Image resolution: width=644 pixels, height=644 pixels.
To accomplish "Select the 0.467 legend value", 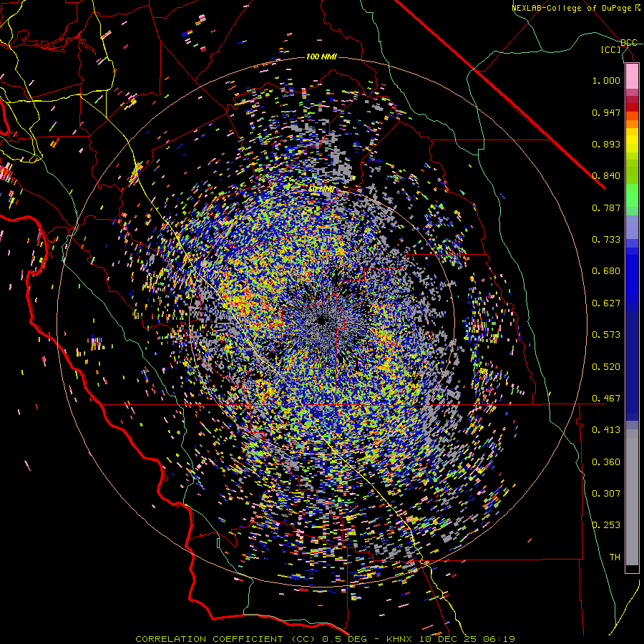I will coord(606,399).
